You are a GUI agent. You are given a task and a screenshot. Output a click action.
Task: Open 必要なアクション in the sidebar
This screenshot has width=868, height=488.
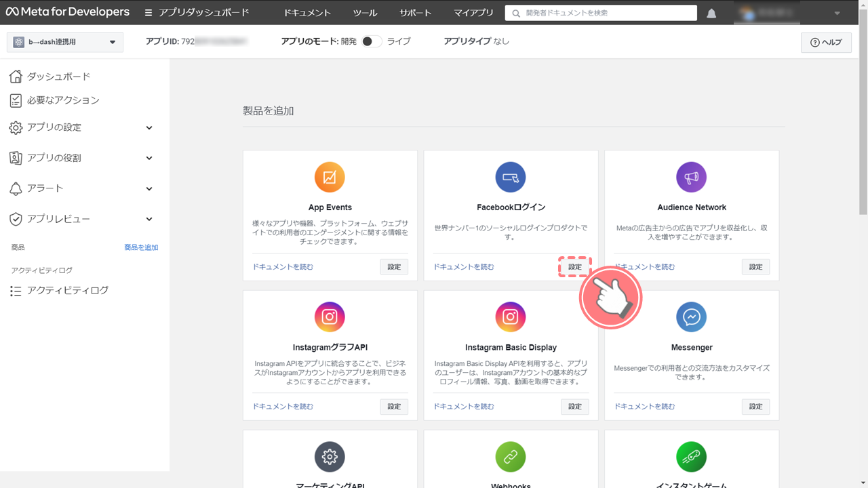pos(63,100)
